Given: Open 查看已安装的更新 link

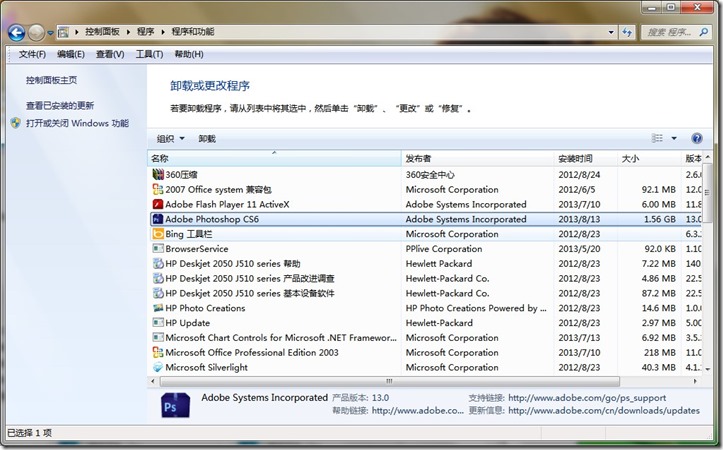Looking at the screenshot, I should [60, 106].
